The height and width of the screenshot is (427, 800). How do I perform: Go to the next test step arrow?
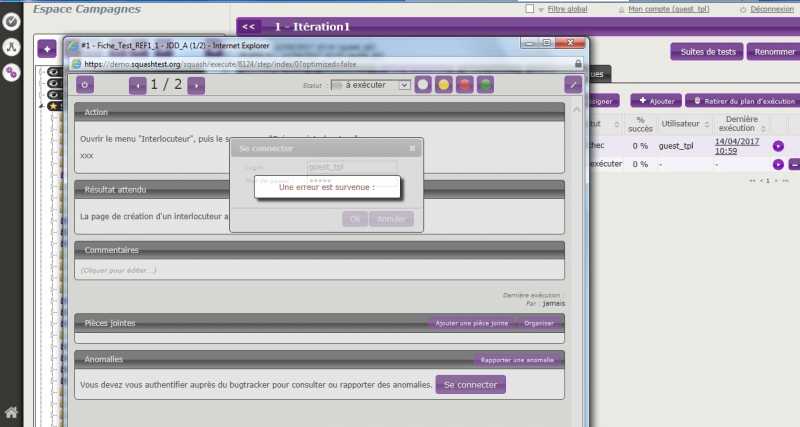coord(197,85)
